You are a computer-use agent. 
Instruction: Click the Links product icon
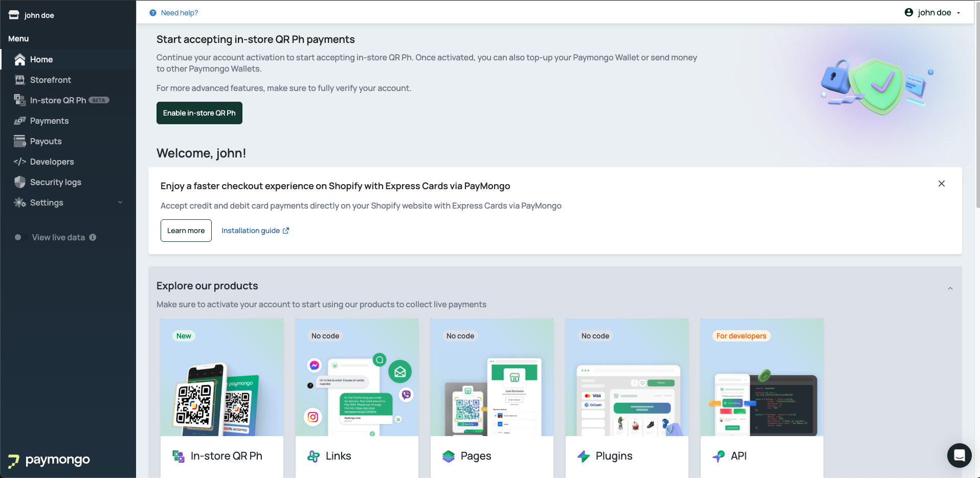click(x=314, y=456)
